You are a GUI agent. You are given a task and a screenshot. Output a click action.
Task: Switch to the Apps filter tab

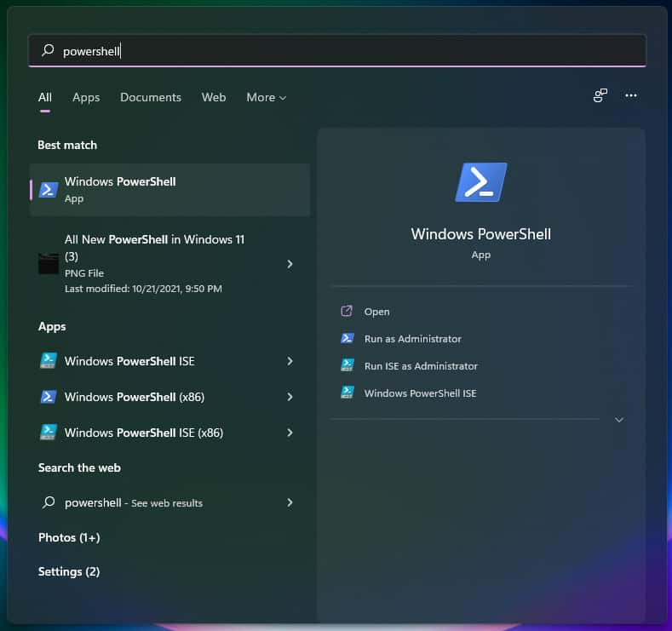[x=86, y=98]
